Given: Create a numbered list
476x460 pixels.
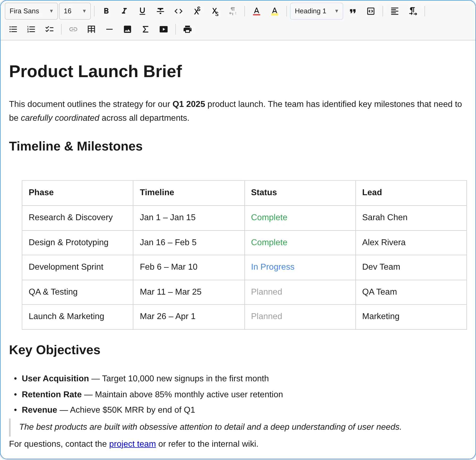Looking at the screenshot, I should point(31,29).
